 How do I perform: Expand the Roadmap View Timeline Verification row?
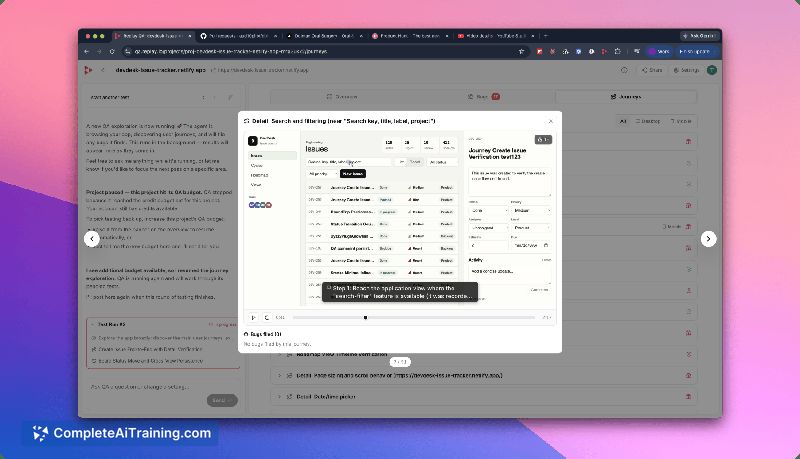[x=280, y=354]
